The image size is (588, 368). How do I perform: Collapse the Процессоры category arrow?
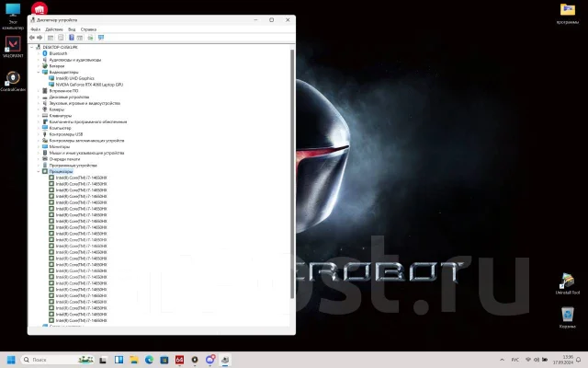click(39, 171)
